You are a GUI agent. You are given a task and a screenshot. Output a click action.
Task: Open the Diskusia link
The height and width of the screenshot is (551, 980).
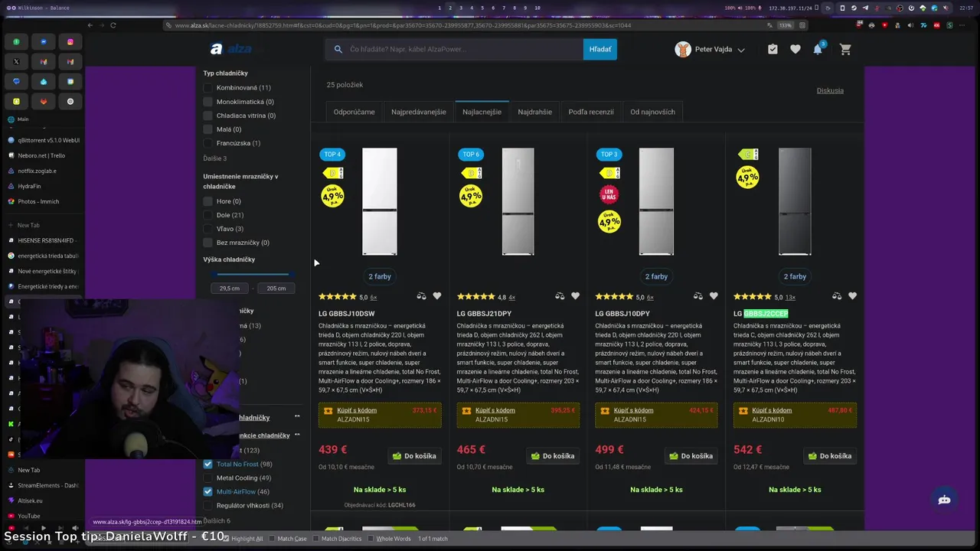(x=830, y=90)
